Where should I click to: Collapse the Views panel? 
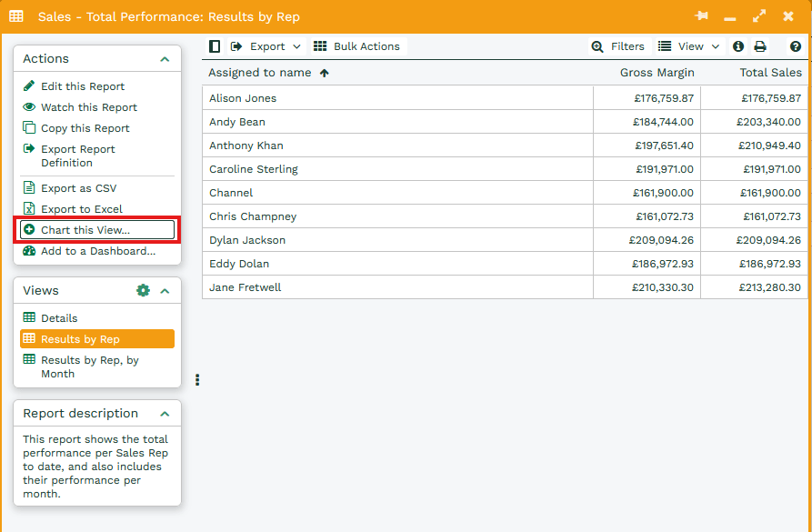(165, 291)
